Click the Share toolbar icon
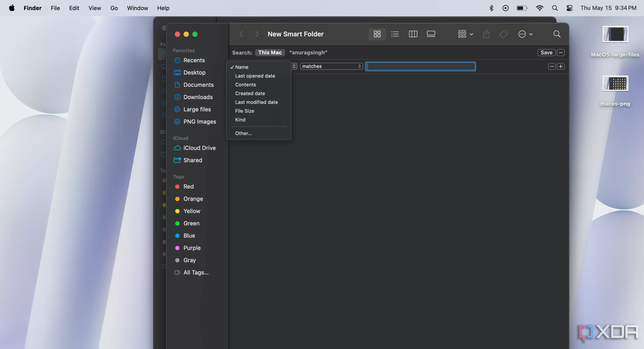 click(486, 34)
